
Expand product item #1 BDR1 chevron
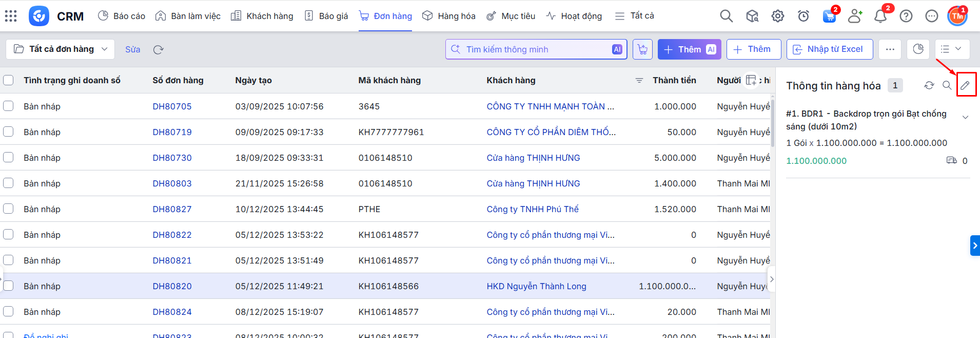click(965, 117)
